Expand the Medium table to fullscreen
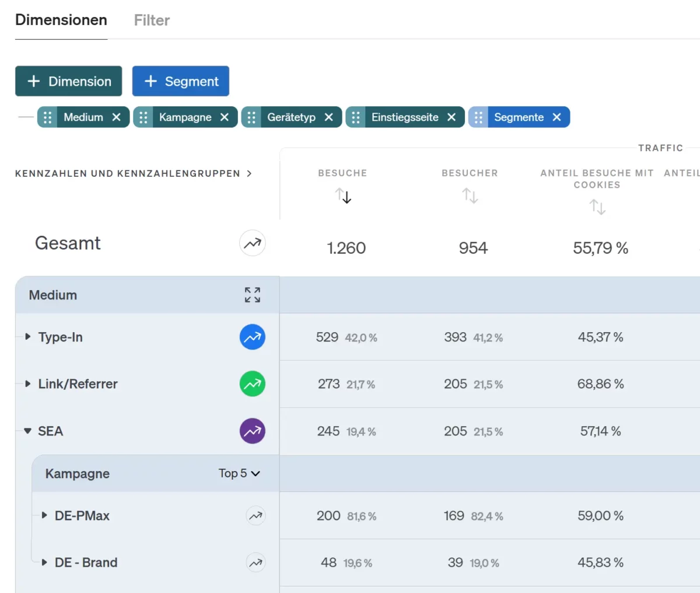This screenshot has height=593, width=700. [252, 295]
